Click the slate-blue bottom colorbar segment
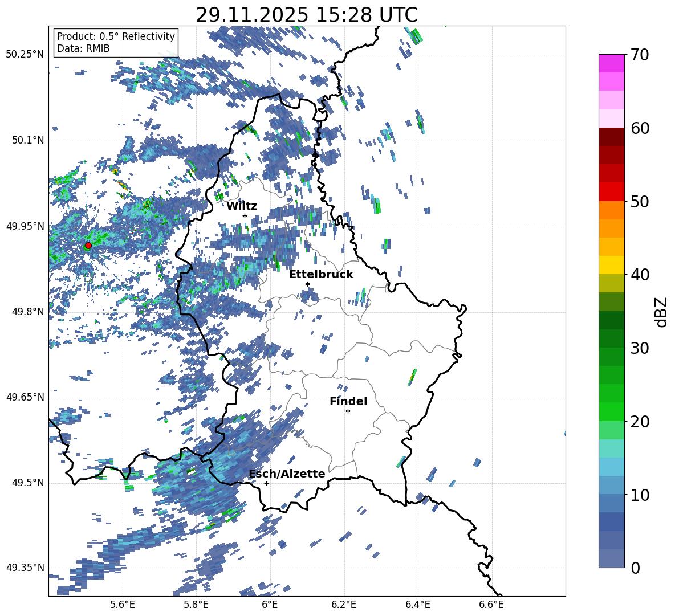This screenshot has height=616, width=675. [611, 558]
